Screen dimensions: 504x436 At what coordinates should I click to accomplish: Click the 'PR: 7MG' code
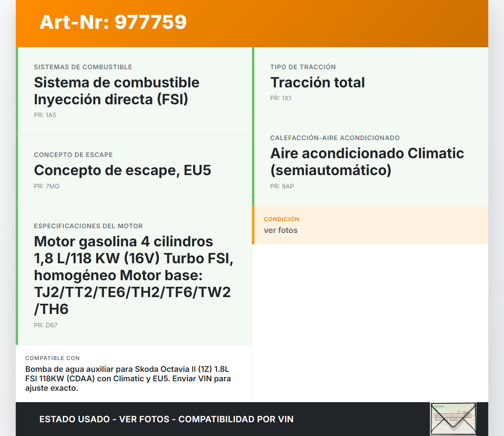(x=46, y=187)
